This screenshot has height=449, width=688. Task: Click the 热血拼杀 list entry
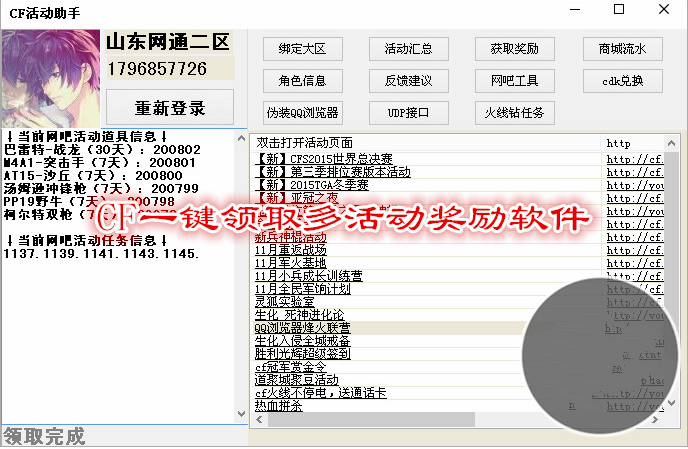pos(280,406)
